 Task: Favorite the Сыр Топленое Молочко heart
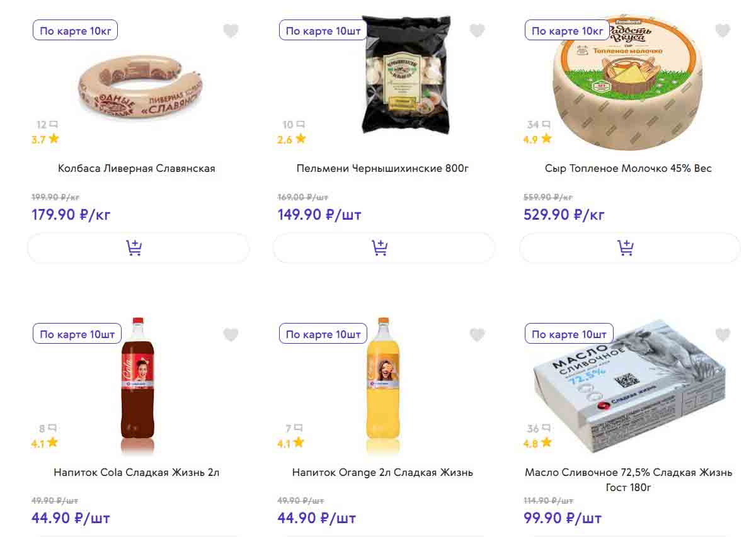click(723, 31)
